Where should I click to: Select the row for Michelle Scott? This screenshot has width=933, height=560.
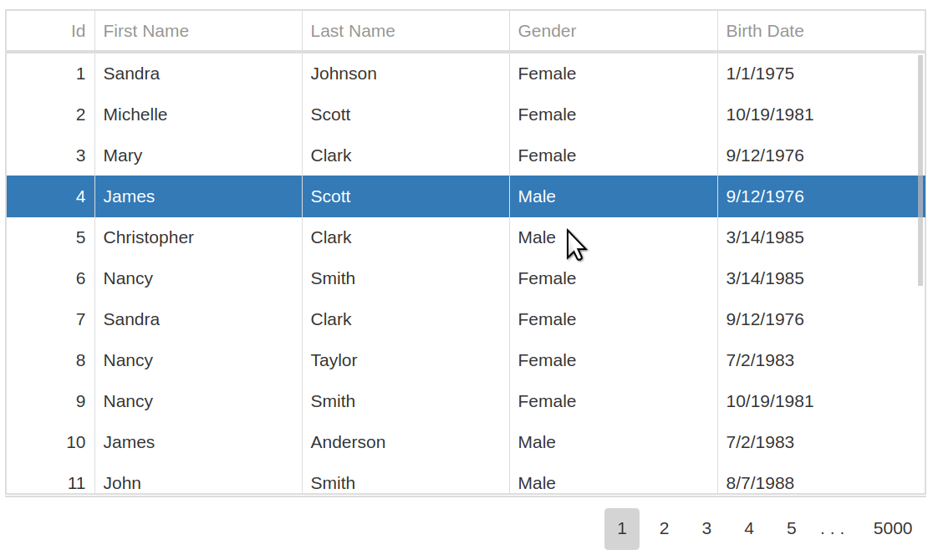pyautogui.click(x=334, y=115)
